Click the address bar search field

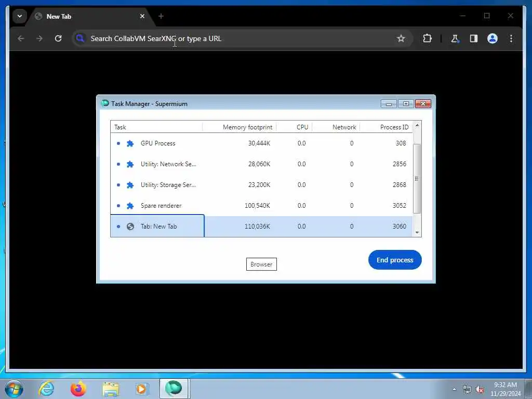tap(243, 38)
